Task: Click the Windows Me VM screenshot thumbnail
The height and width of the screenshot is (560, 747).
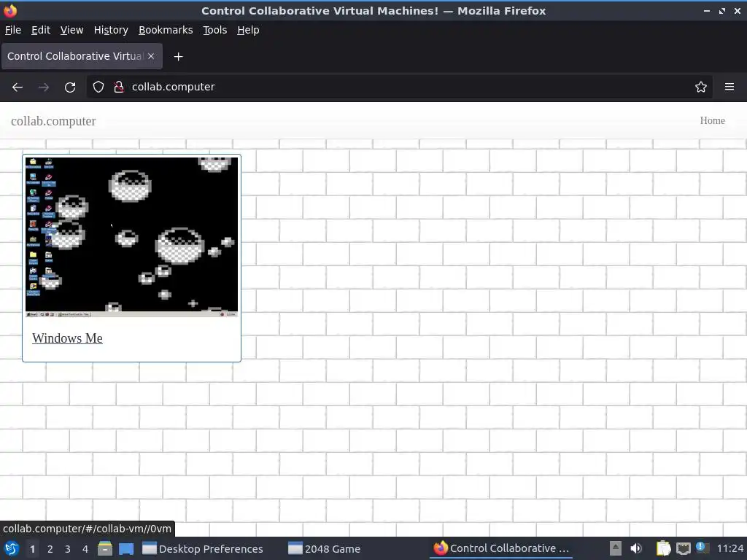Action: click(131, 237)
